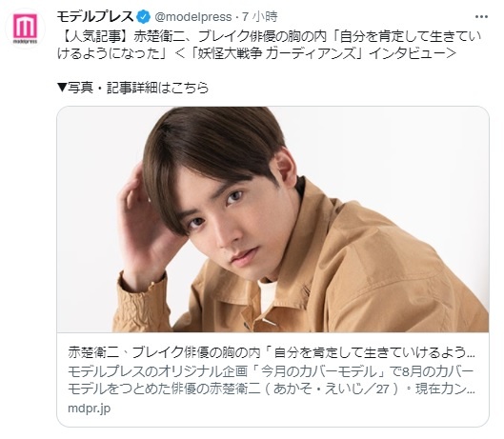Image resolution: width=504 pixels, height=439 pixels.
Task: Click the 写真・記事詳細はこちら line
Action: (133, 88)
